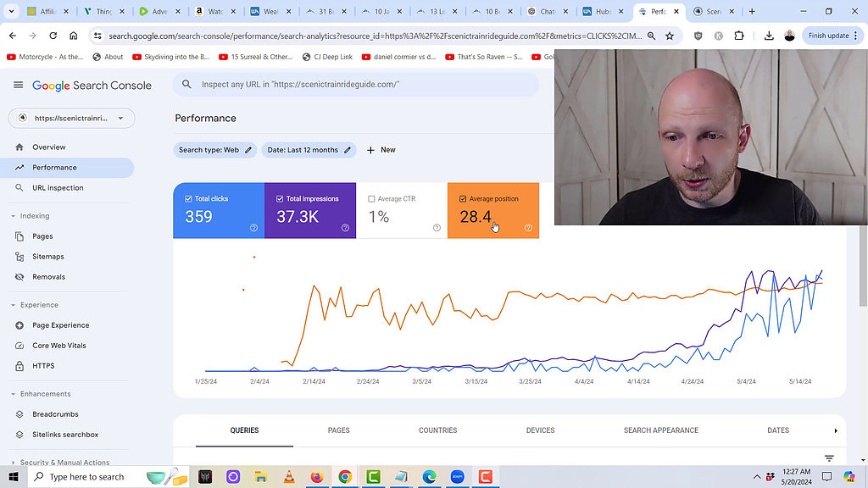
Task: Open the Search Console navigation hamburger menu
Action: 18,85
